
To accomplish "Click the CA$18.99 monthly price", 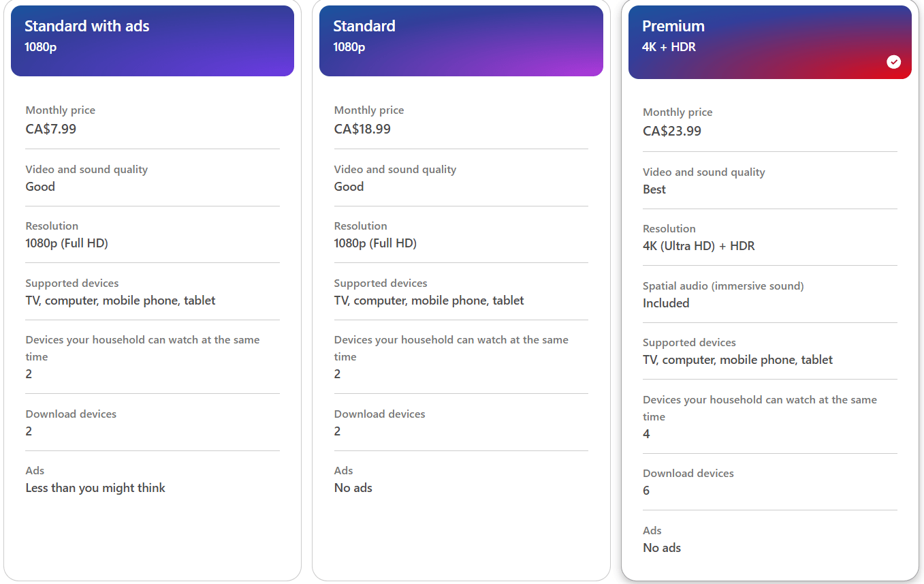I will (x=362, y=129).
